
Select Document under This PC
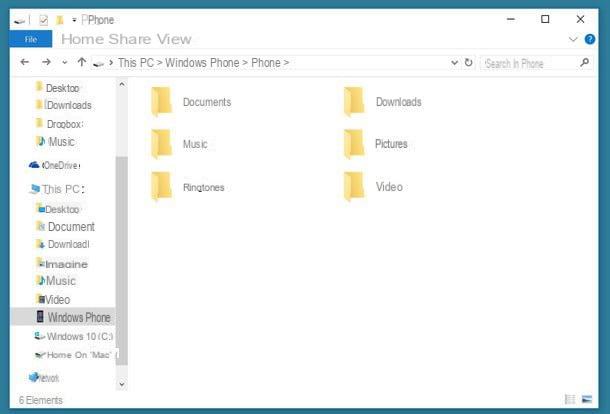[65, 227]
